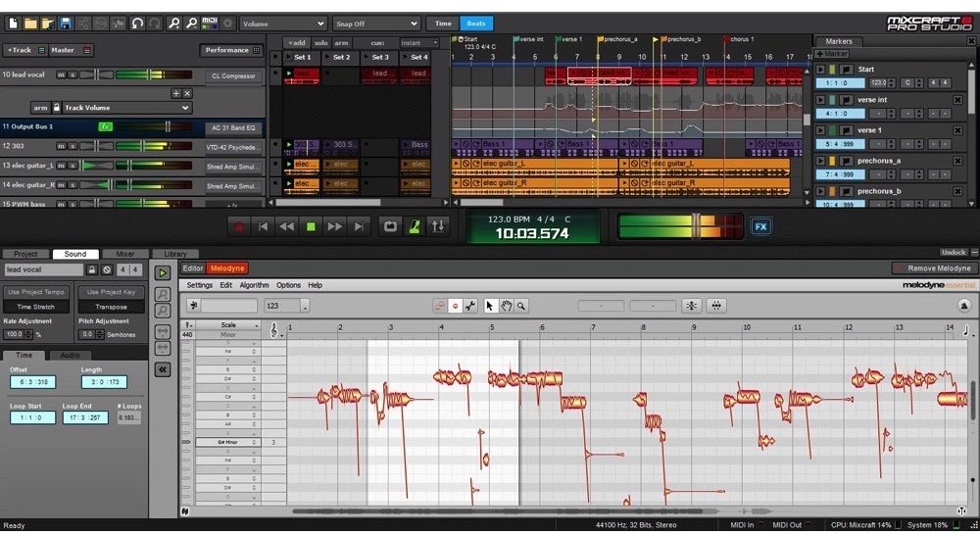Collapse the sound panel with the double-arrow button
Screen dimensions: 980x535
pyautogui.click(x=163, y=370)
